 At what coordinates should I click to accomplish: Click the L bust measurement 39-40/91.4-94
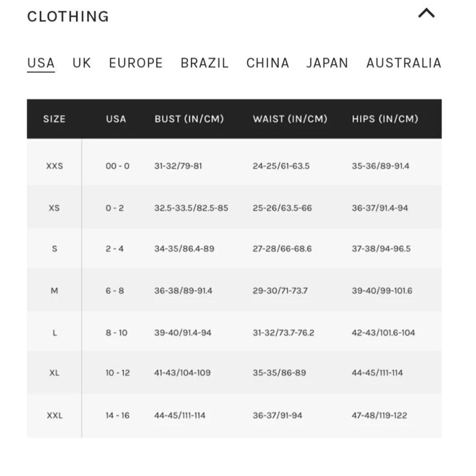183,333
